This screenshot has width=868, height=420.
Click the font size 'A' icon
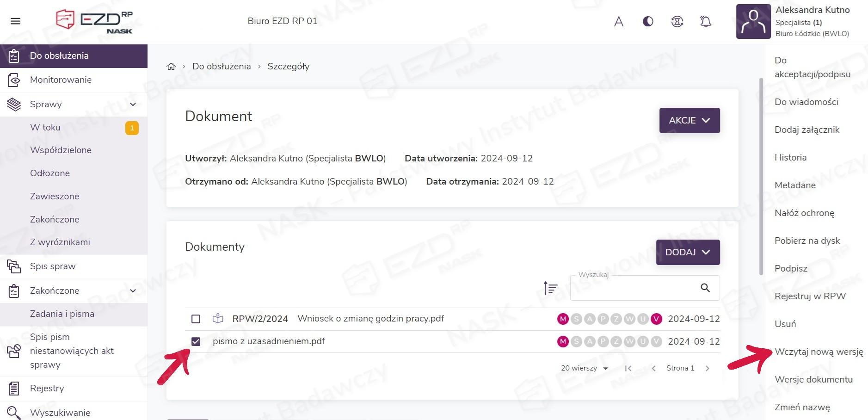coord(619,21)
